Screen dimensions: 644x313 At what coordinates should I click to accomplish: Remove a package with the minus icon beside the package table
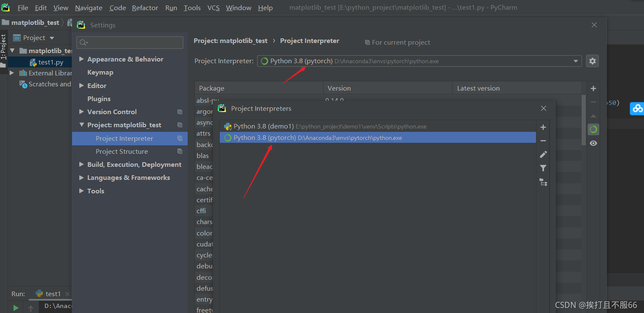click(593, 102)
